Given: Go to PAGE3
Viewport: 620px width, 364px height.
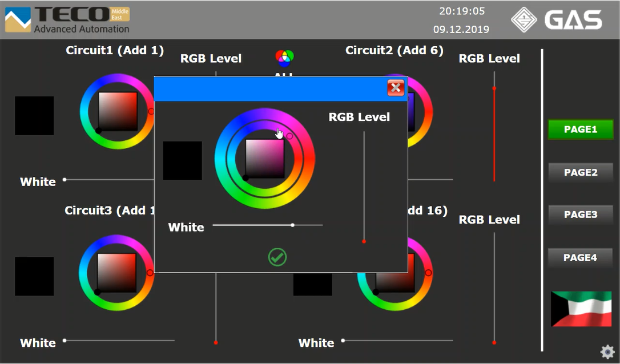Looking at the screenshot, I should [580, 215].
